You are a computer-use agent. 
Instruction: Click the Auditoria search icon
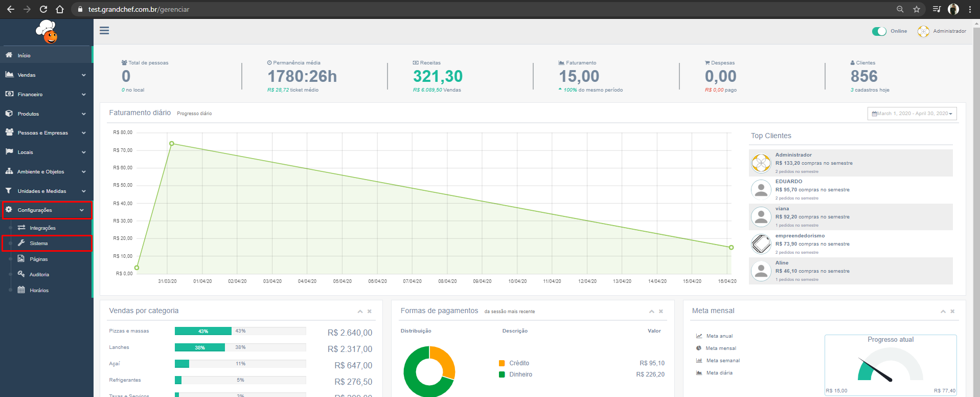pos(21,274)
